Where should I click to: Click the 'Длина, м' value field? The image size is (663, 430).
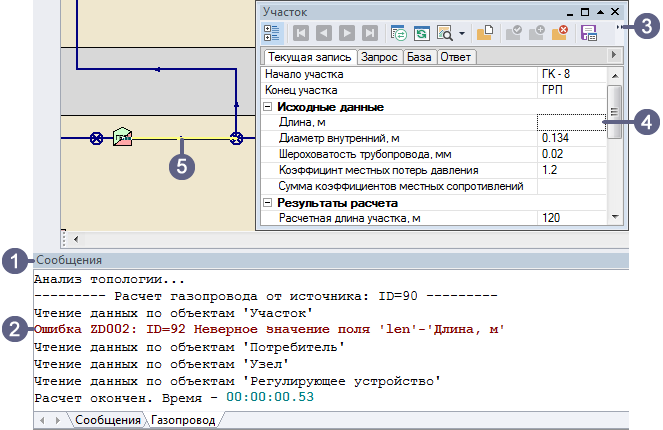570,122
